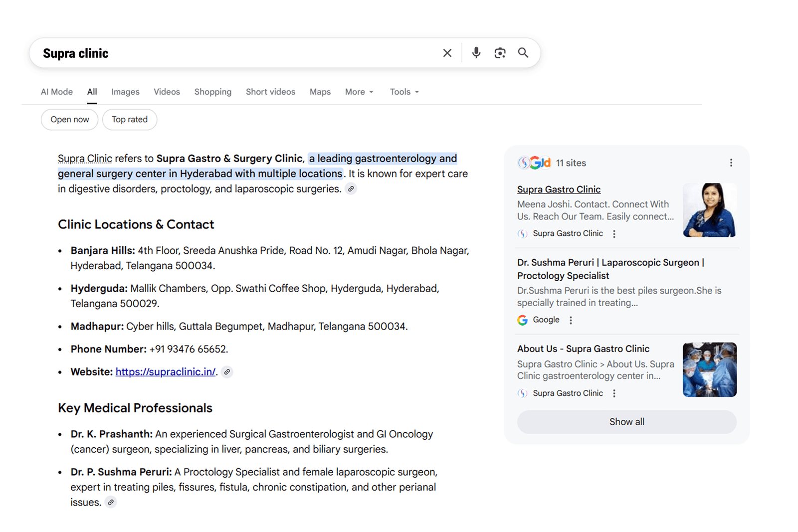Click the link icon next to the website URL

[x=227, y=372]
